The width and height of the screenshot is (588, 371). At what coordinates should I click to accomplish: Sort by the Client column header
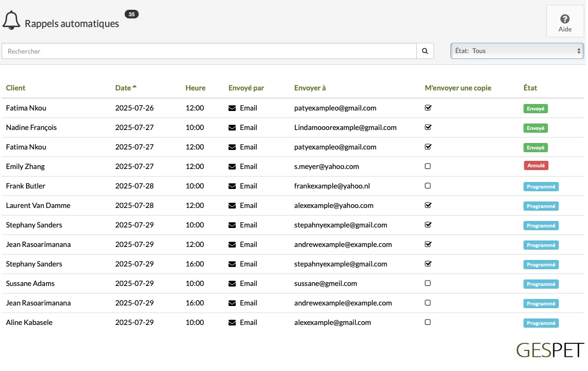click(x=15, y=88)
